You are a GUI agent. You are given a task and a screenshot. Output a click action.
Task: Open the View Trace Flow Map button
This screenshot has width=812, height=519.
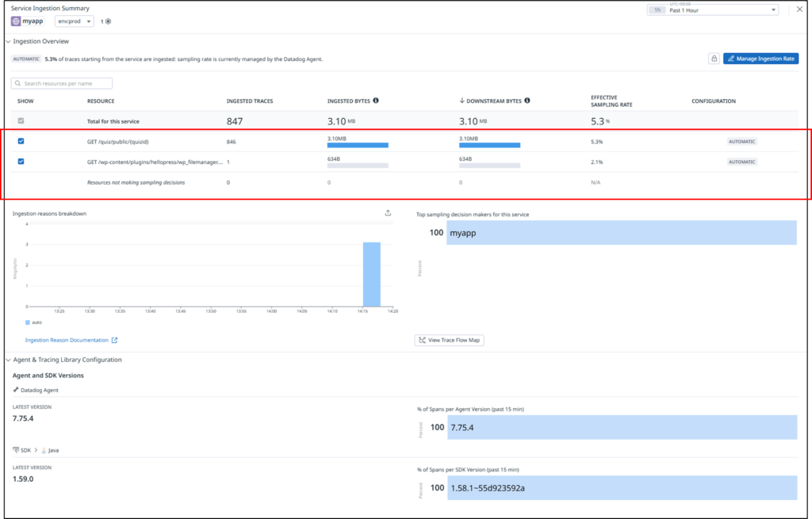point(449,340)
